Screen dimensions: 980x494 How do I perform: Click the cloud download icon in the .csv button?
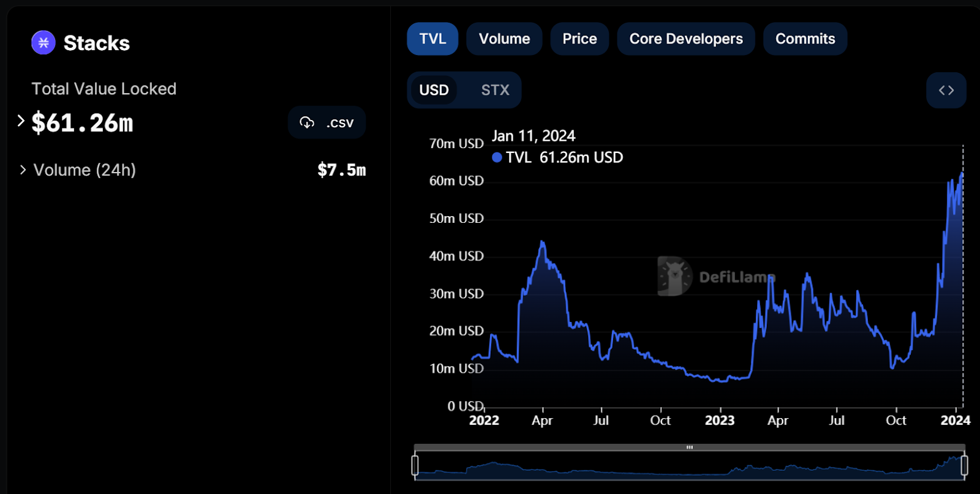click(307, 122)
